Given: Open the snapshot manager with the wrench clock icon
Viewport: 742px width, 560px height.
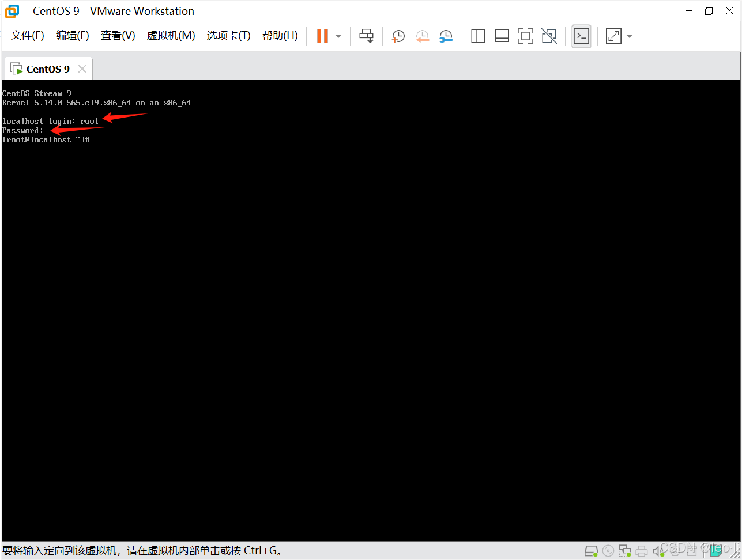Looking at the screenshot, I should pyautogui.click(x=446, y=36).
